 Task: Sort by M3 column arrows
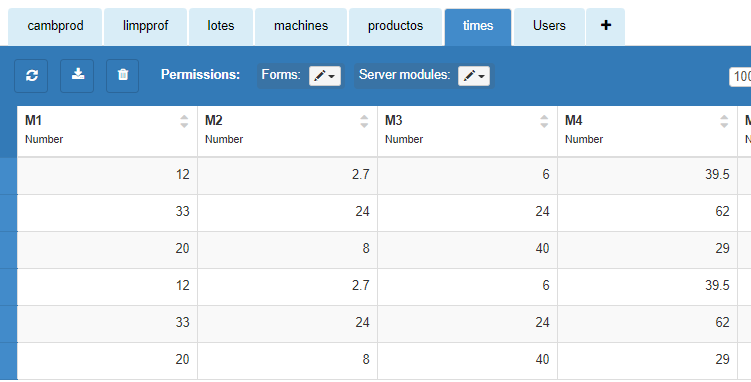coord(544,121)
